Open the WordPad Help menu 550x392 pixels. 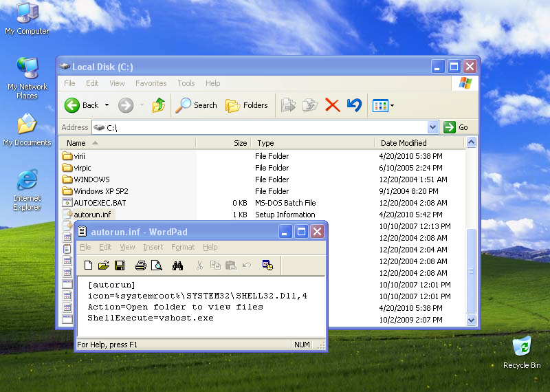(210, 247)
